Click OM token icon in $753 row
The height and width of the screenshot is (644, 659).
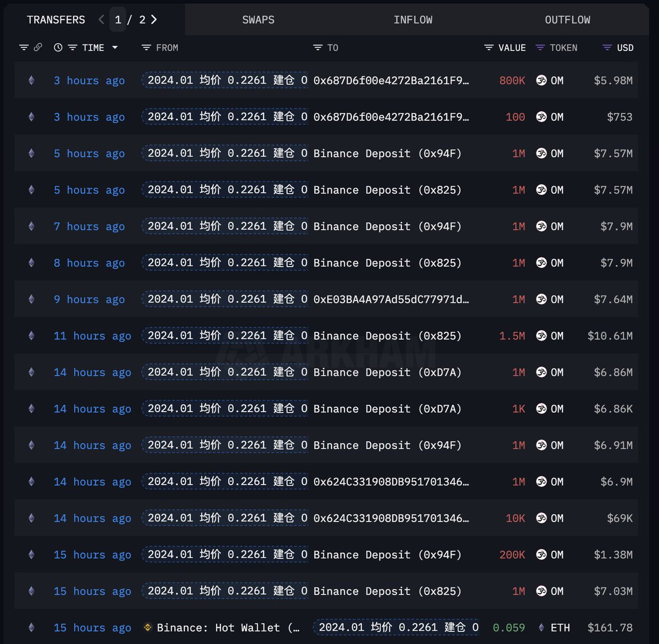tap(541, 116)
